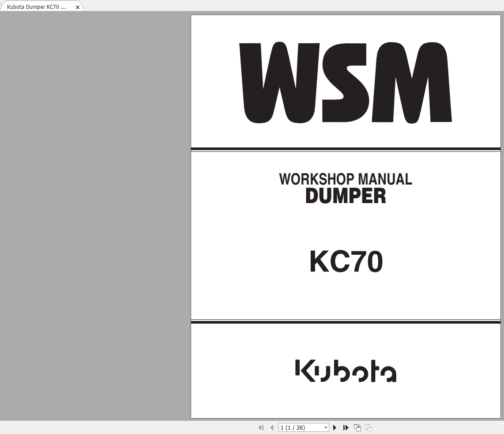The image size is (504, 434).
Task: Click the large WSM title graphic
Action: pyautogui.click(x=346, y=83)
